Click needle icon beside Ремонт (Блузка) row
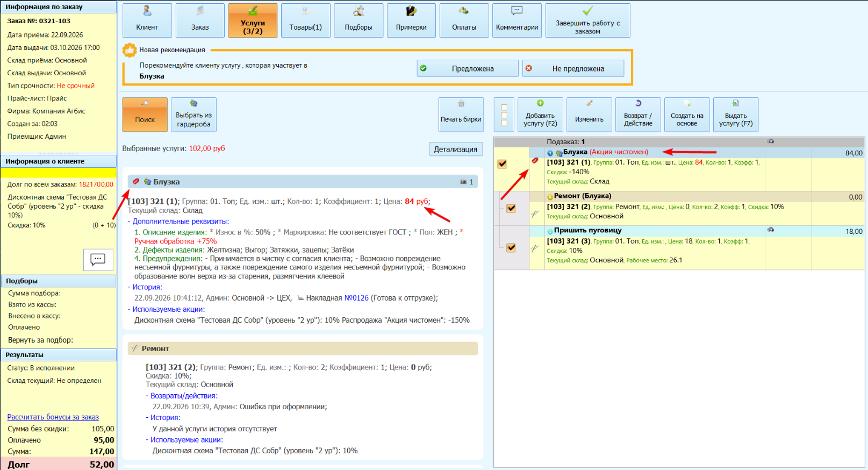Viewport: 868px width, 470px height. point(535,213)
